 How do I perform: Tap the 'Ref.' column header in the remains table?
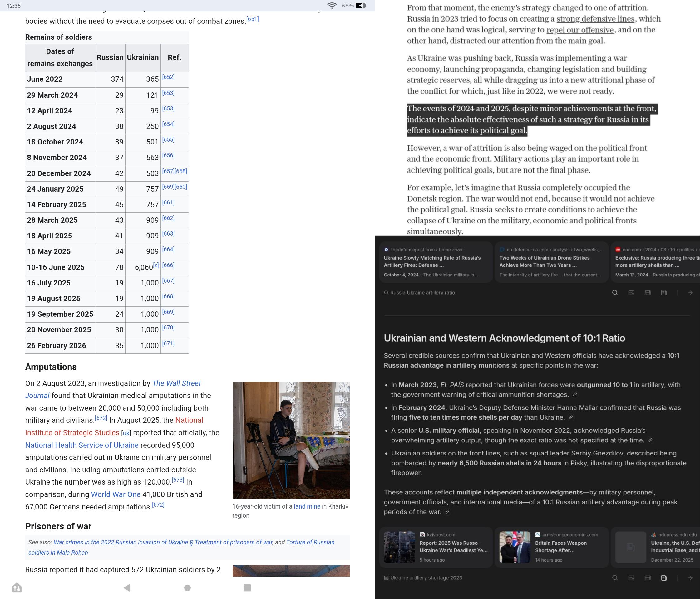click(x=174, y=57)
